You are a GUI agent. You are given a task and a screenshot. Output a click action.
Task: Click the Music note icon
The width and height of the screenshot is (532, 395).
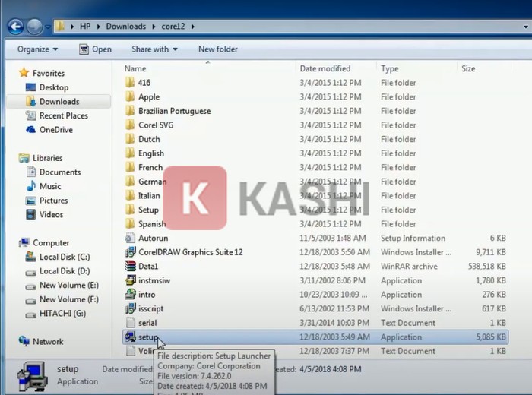31,186
